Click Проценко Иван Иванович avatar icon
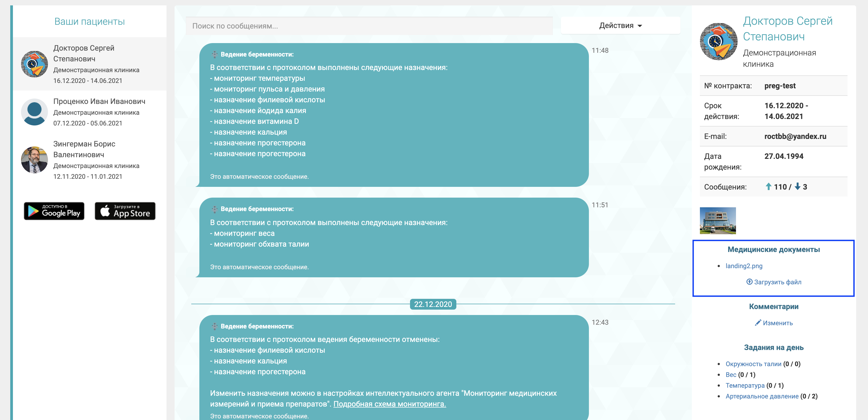 pyautogui.click(x=34, y=112)
